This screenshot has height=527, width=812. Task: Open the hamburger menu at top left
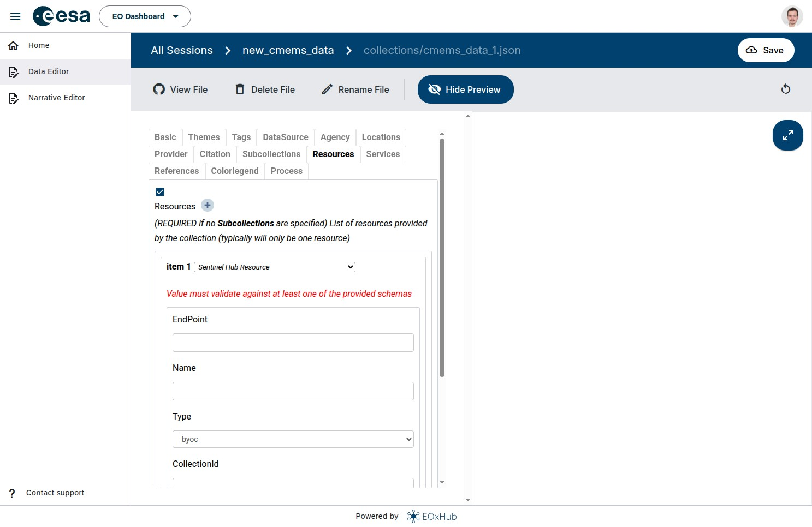click(x=15, y=16)
